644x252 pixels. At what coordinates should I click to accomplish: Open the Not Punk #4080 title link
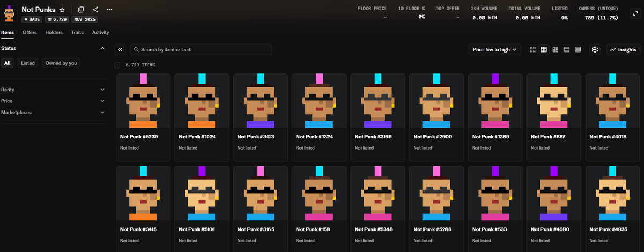pos(550,229)
